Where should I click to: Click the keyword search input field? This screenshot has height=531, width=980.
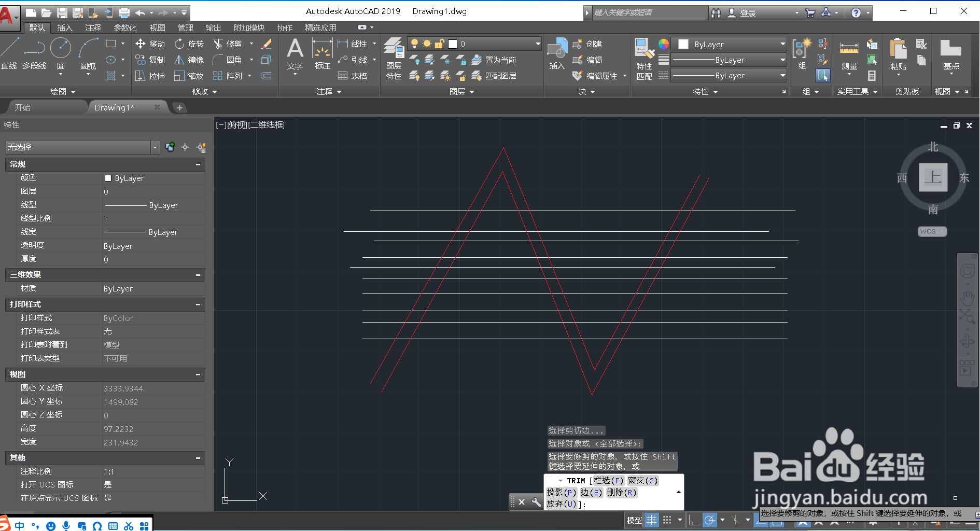coord(649,12)
